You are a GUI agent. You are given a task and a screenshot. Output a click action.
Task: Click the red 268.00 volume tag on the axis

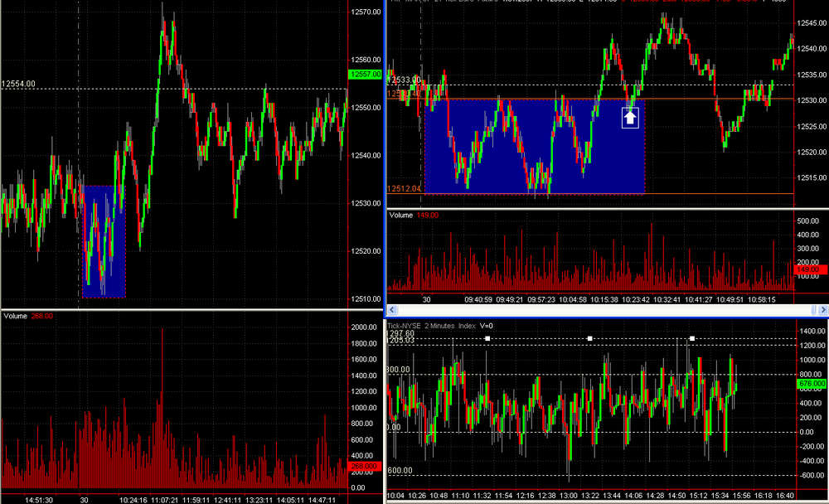pos(365,466)
